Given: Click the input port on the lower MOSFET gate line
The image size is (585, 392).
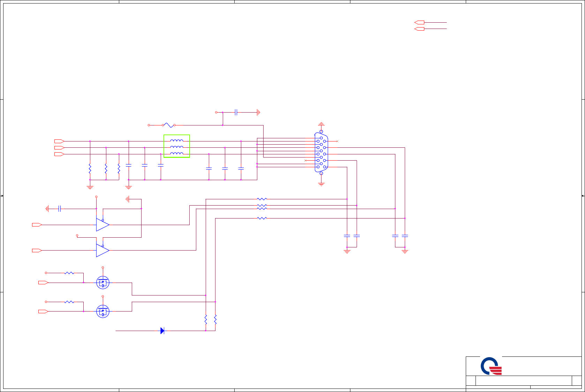Looking at the screenshot, I should tap(43, 311).
